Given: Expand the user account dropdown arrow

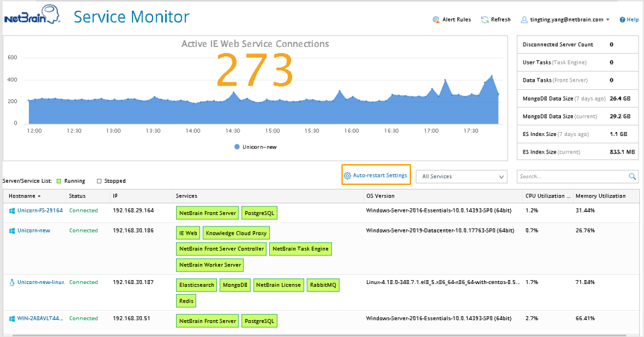Looking at the screenshot, I should (x=607, y=19).
